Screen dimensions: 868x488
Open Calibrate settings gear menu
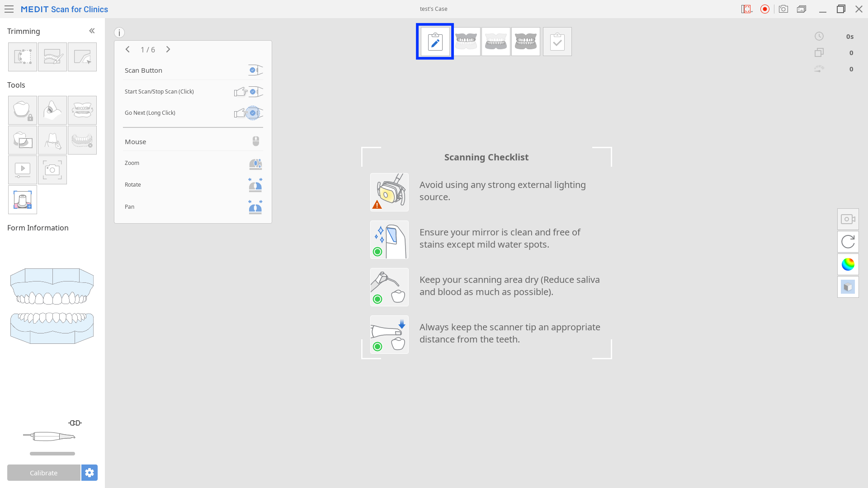click(89, 473)
